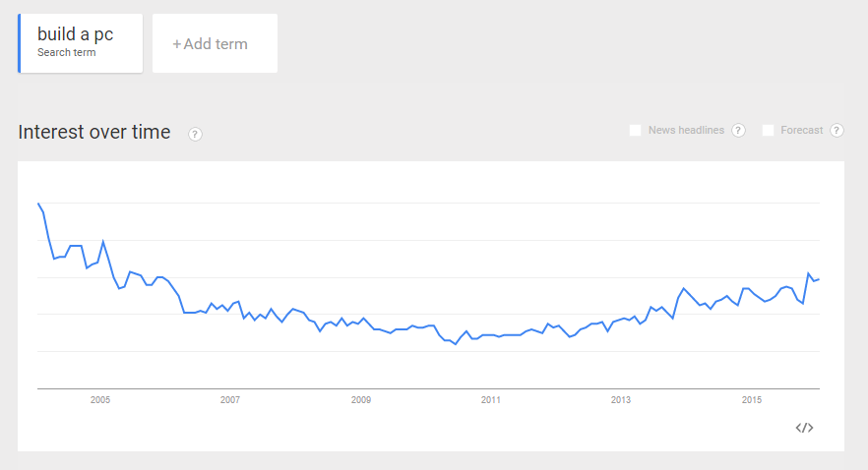The width and height of the screenshot is (868, 470).
Task: Open the embed code icon below chart
Action: tap(804, 428)
